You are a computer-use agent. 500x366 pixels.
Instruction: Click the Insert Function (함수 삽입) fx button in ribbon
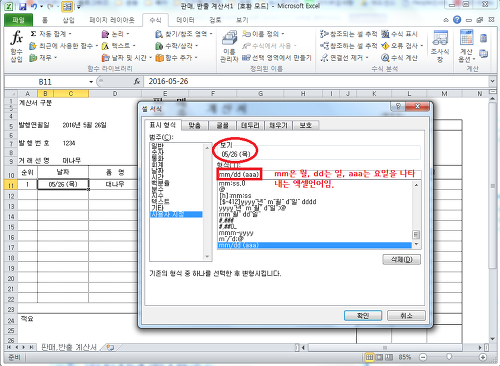tap(17, 46)
